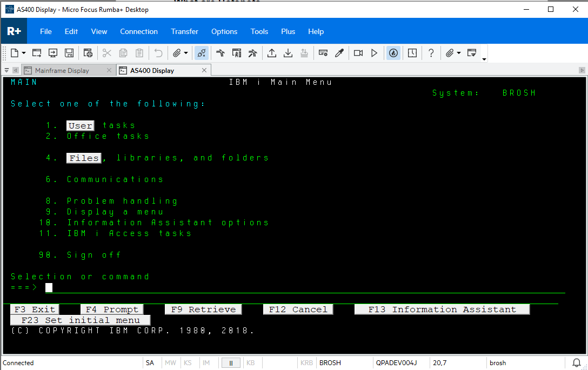Click the notification bell in status bar

(577, 362)
